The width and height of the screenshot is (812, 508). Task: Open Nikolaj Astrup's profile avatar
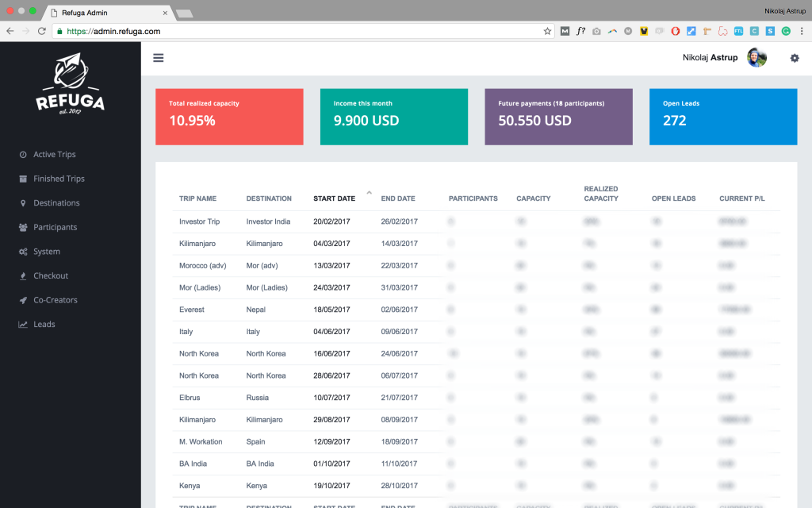pos(756,57)
